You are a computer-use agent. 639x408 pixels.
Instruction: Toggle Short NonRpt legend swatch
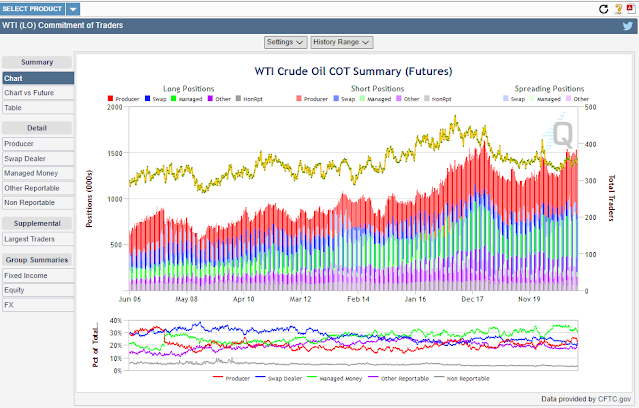[x=427, y=99]
